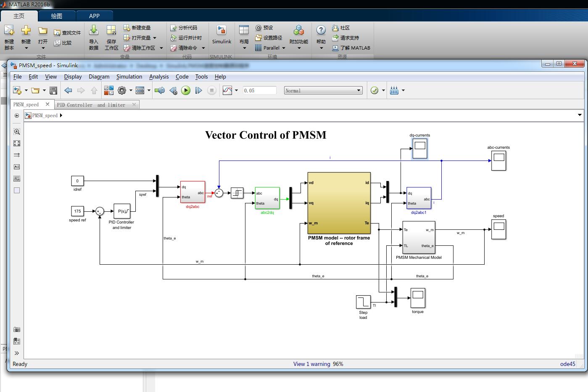This screenshot has width=588, height=392.
Task: Select the PMSM model rotor frame block
Action: point(339,203)
